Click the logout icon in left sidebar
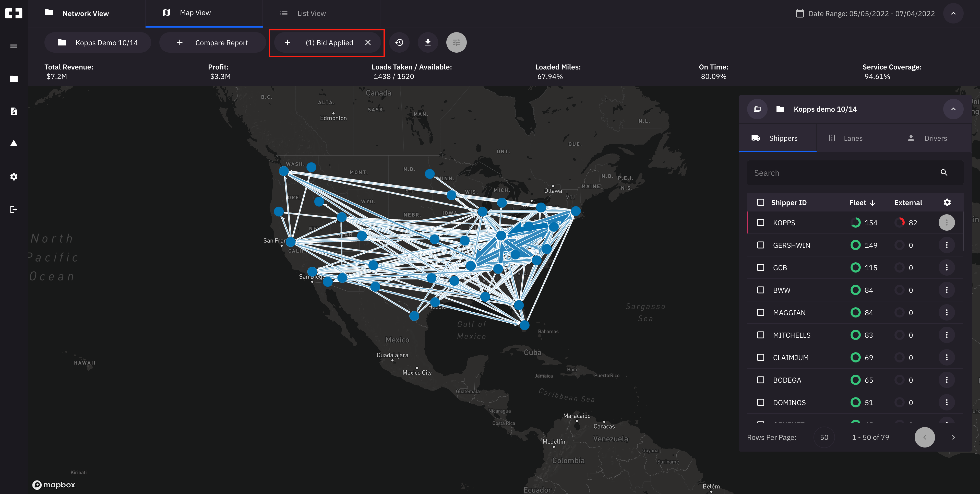Screen dimensions: 980x494 point(14,209)
